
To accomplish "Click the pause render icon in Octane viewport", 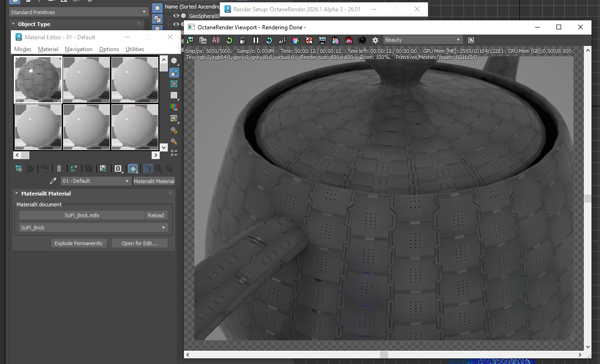I will [256, 40].
